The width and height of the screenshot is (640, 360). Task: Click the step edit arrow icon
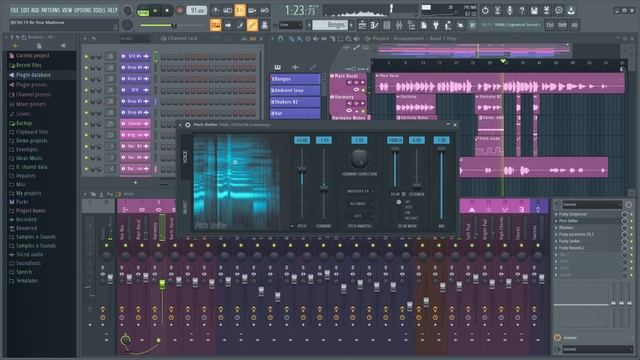(228, 25)
